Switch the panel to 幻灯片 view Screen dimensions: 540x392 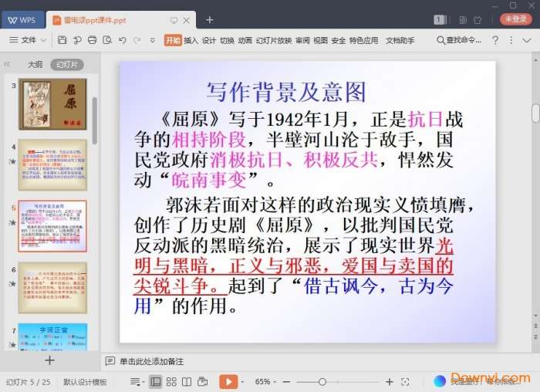tap(67, 64)
